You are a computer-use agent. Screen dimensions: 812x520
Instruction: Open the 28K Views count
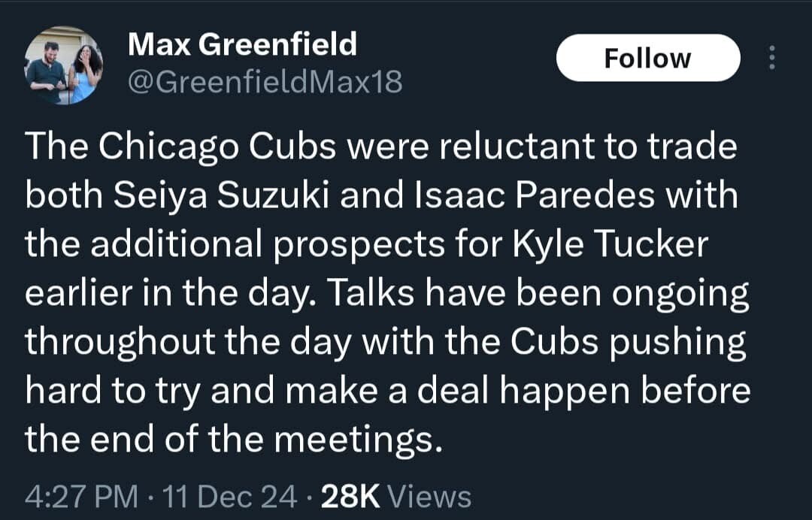click(396, 496)
